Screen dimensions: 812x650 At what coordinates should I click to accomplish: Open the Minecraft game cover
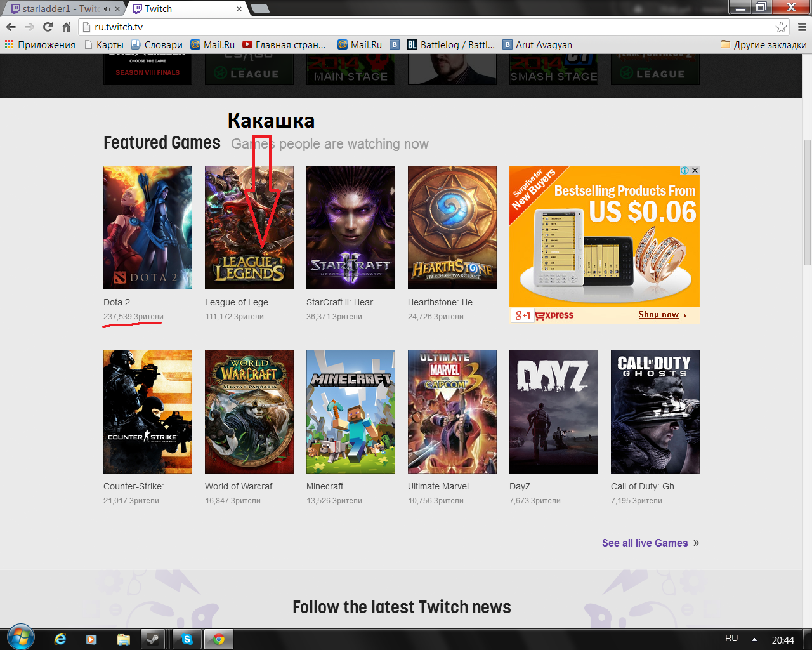(351, 411)
